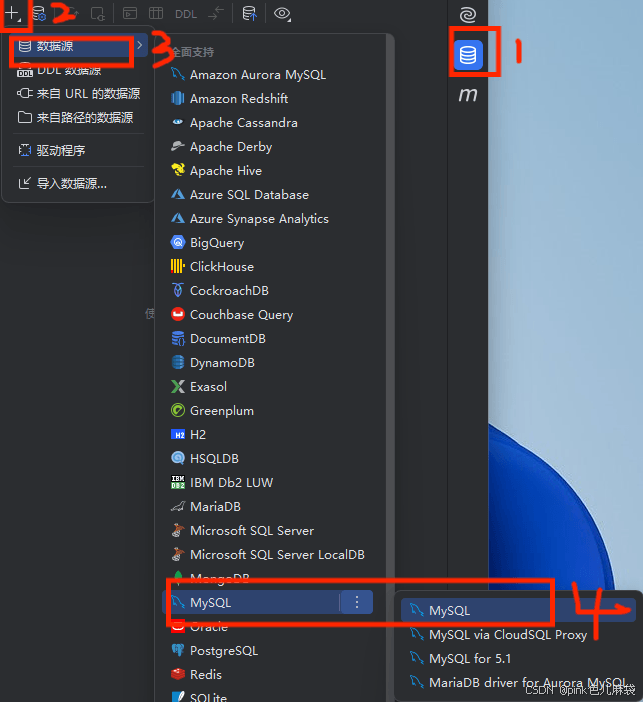Click the Redis red cube icon
Image resolution: width=643 pixels, height=702 pixels.
pos(178,674)
